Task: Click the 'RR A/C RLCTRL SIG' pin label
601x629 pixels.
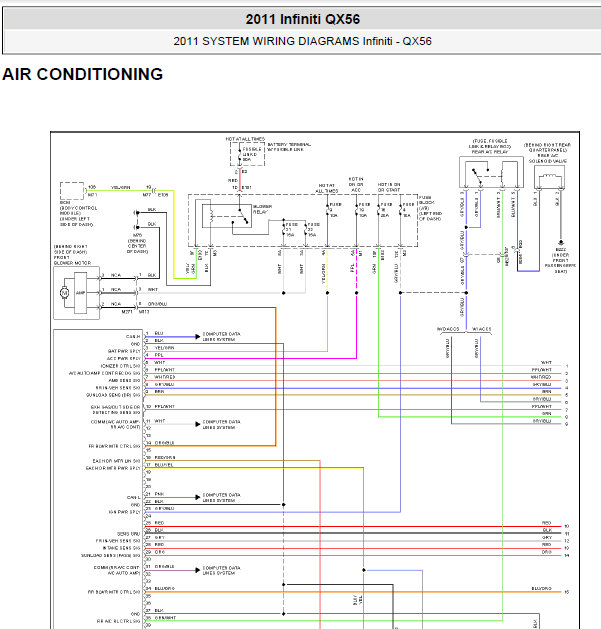Action: 118,621
